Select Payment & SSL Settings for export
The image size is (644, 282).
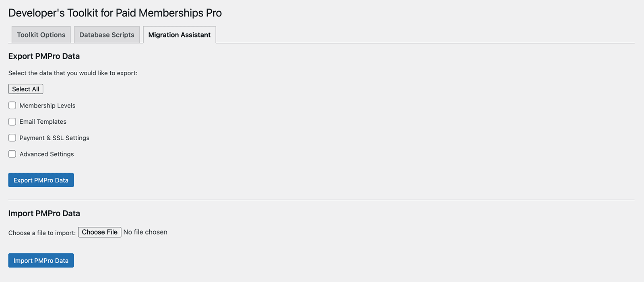coord(12,138)
